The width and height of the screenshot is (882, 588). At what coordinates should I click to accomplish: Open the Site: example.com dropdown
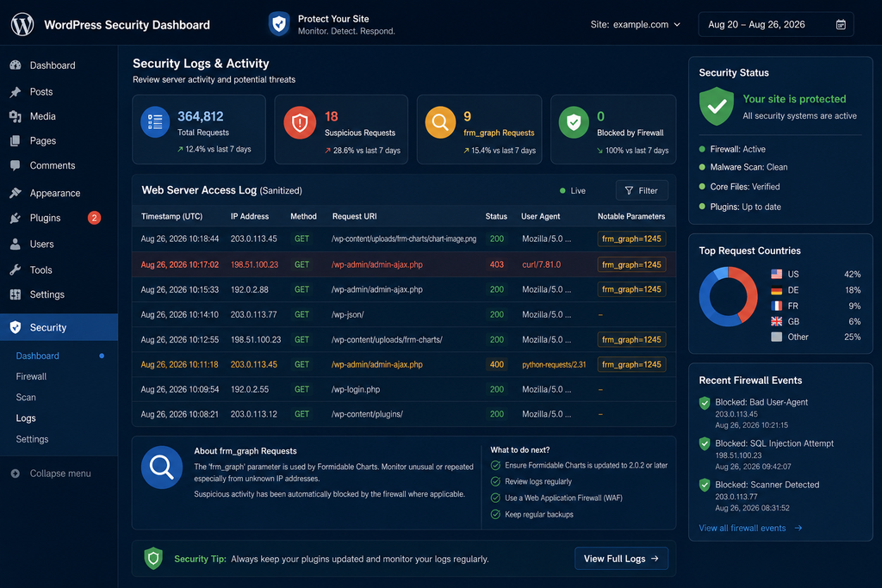(636, 24)
